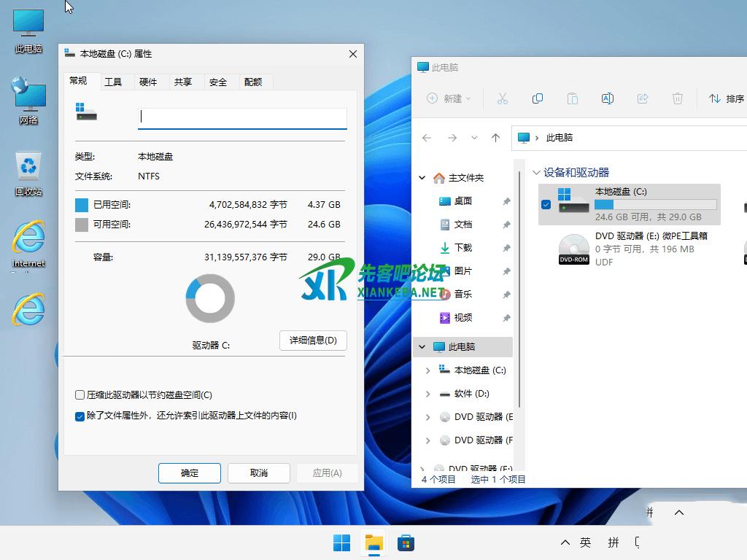
Task: Click the Delete trash icon in toolbar
Action: 677,98
